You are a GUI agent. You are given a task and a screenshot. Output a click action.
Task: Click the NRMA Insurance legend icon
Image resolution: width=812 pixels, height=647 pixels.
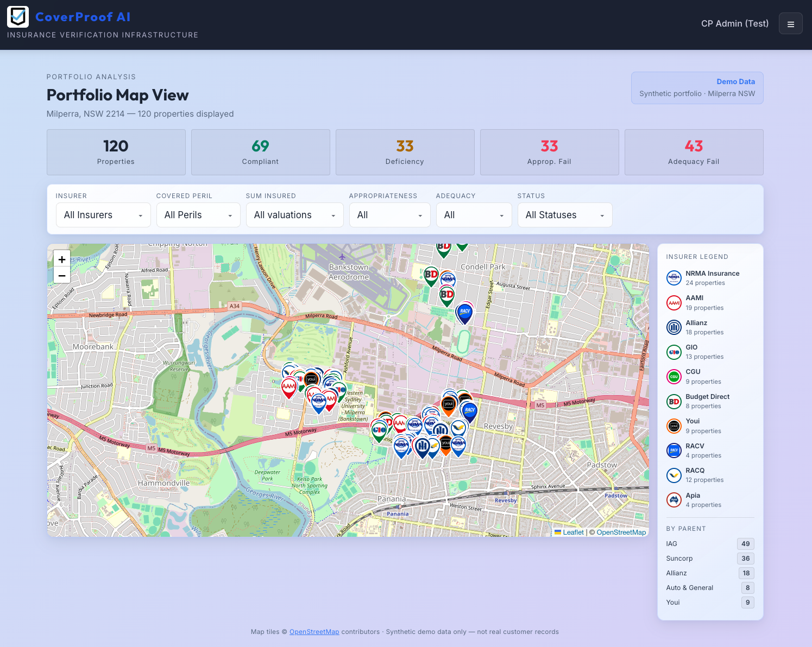point(674,278)
